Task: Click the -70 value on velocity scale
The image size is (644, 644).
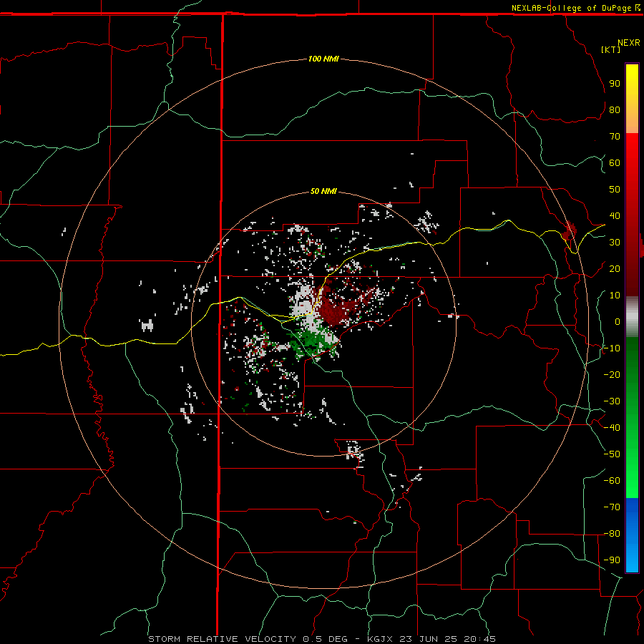Action: tap(612, 507)
